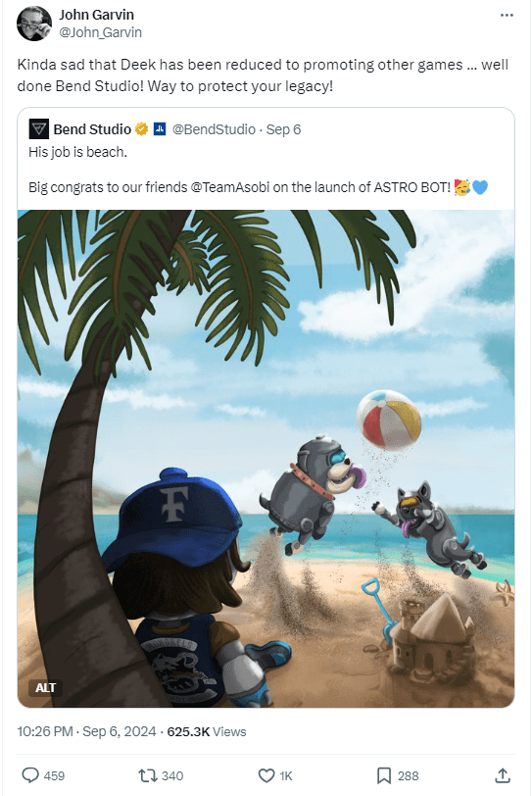
Task: Click the 10:26 PM timestamp
Action: 45,731
